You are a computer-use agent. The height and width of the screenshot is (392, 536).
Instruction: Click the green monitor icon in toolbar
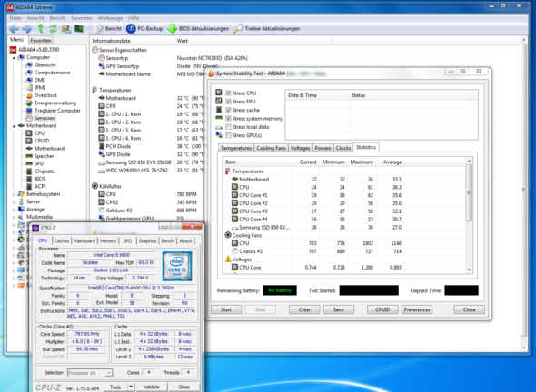pos(79,28)
